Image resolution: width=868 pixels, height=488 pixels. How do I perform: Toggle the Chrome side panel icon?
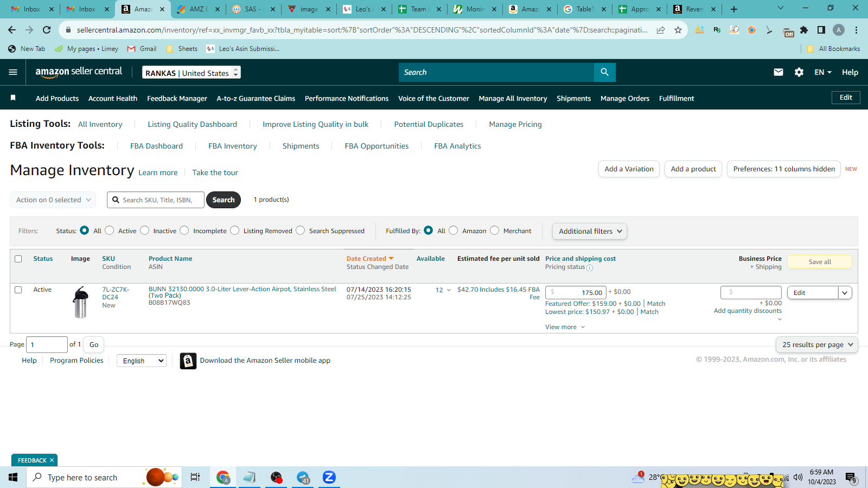(x=821, y=30)
